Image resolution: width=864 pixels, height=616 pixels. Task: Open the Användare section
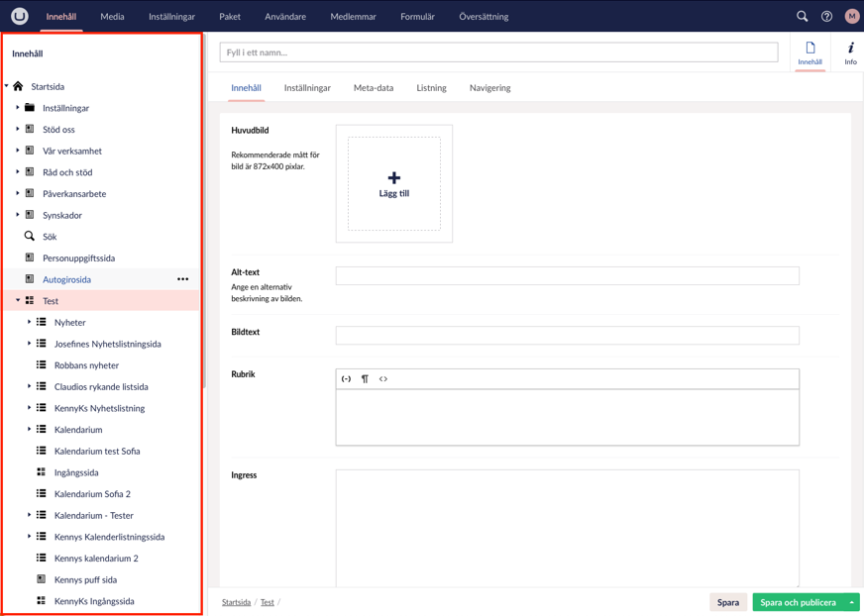[x=285, y=17]
